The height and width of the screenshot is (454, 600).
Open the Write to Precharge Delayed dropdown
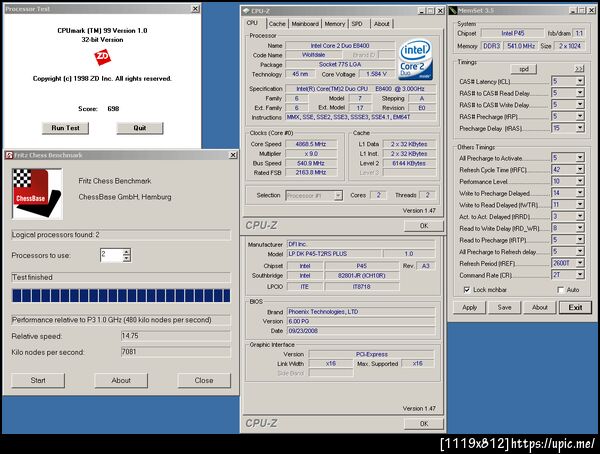pos(580,193)
